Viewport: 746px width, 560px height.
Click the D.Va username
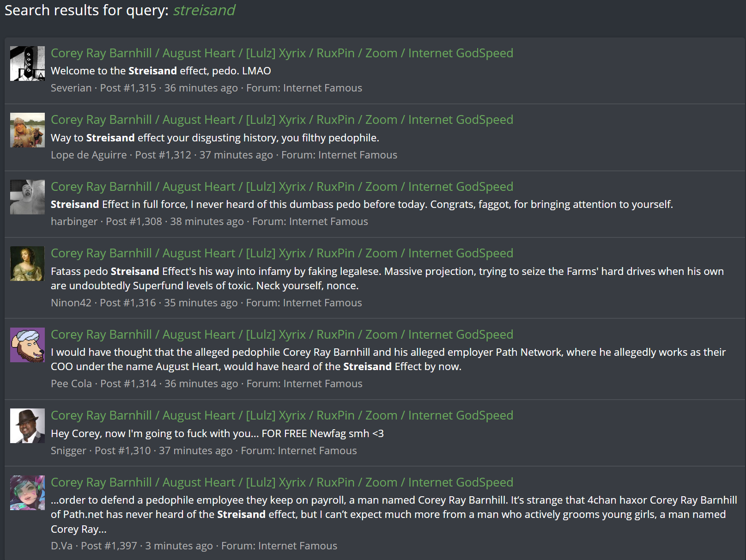[61, 546]
